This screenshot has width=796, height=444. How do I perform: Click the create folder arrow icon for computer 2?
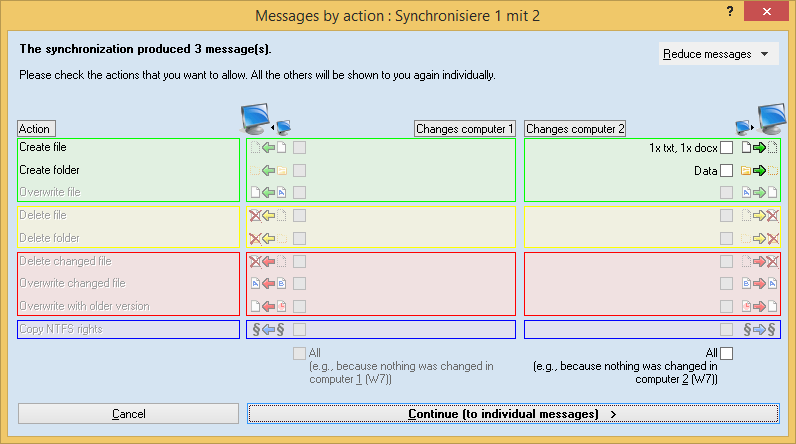tap(759, 171)
